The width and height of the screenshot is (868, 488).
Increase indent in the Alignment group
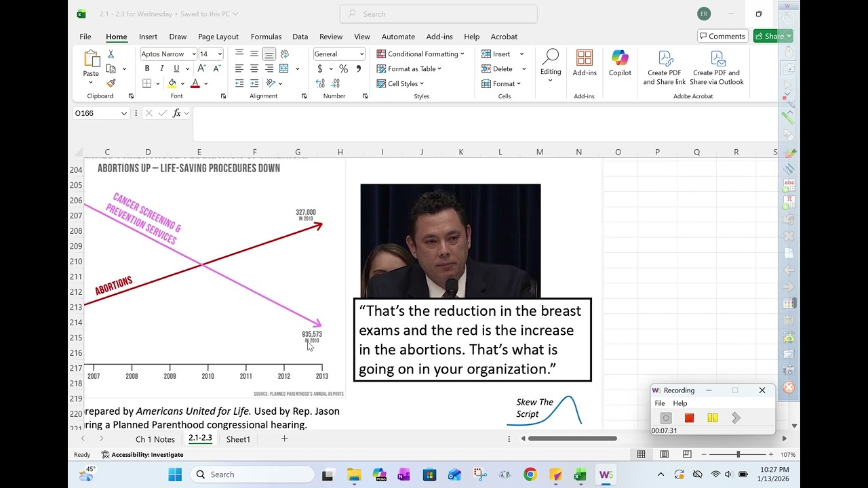pyautogui.click(x=254, y=83)
